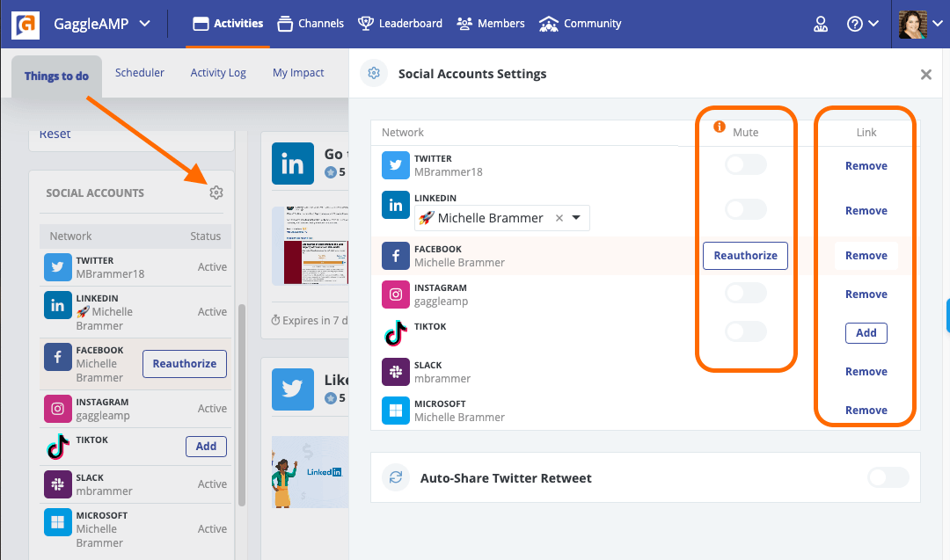This screenshot has height=560, width=950.
Task: Open Social Accounts gear settings icon
Action: 216,193
